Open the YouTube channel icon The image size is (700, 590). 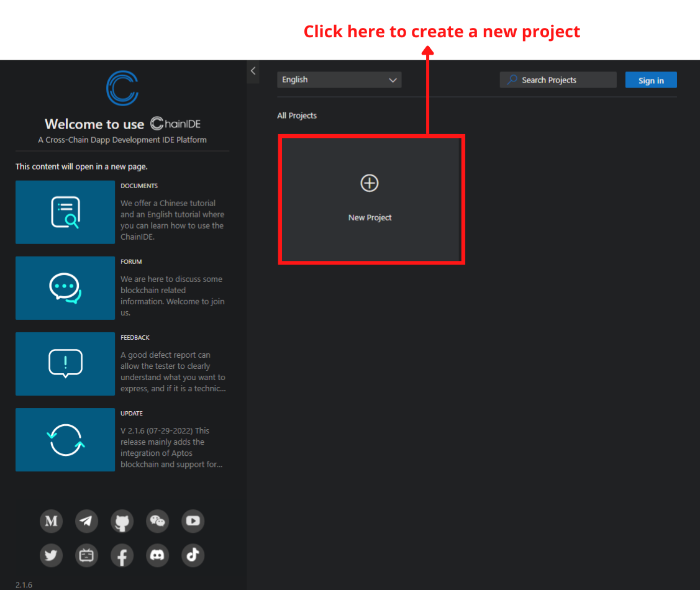[x=193, y=521]
